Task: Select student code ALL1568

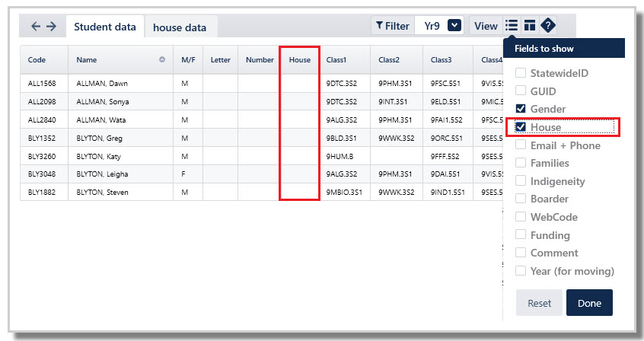Action: pyautogui.click(x=42, y=84)
